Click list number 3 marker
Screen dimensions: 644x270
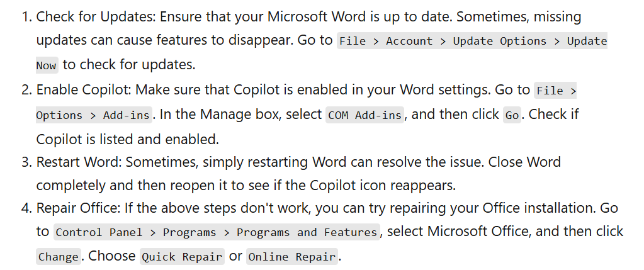coord(26,162)
